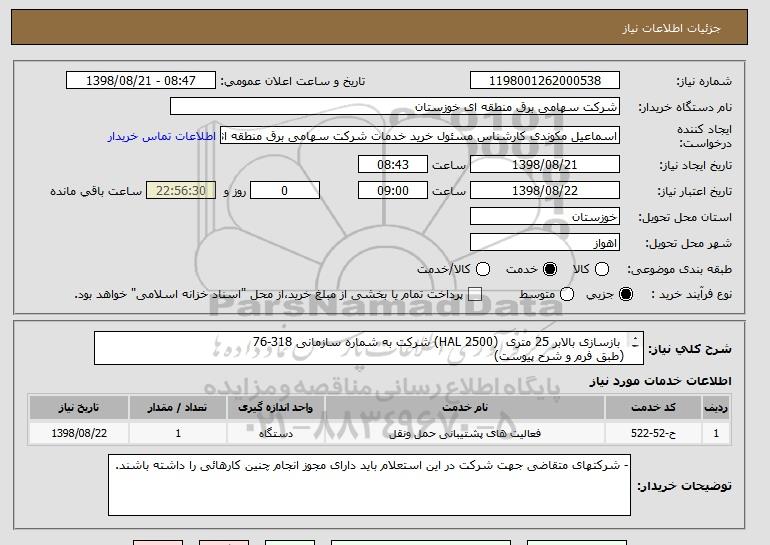Click inside the توضیحات خریدار text area
The height and width of the screenshot is (545, 770).
tap(369, 486)
